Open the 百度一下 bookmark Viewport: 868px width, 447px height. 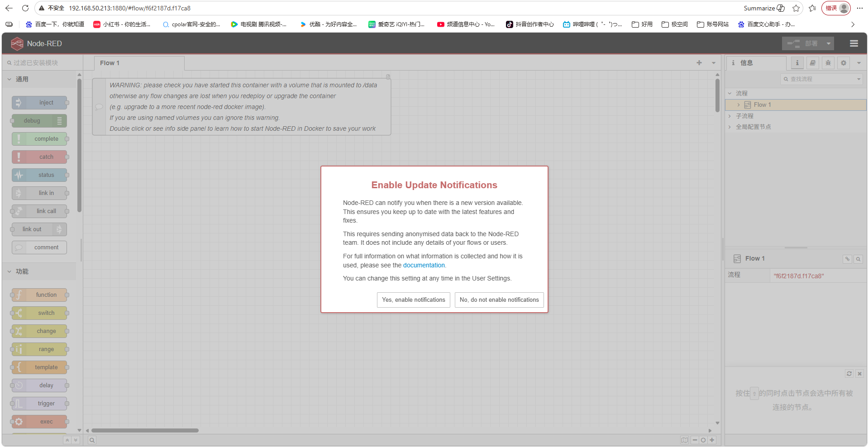55,24
